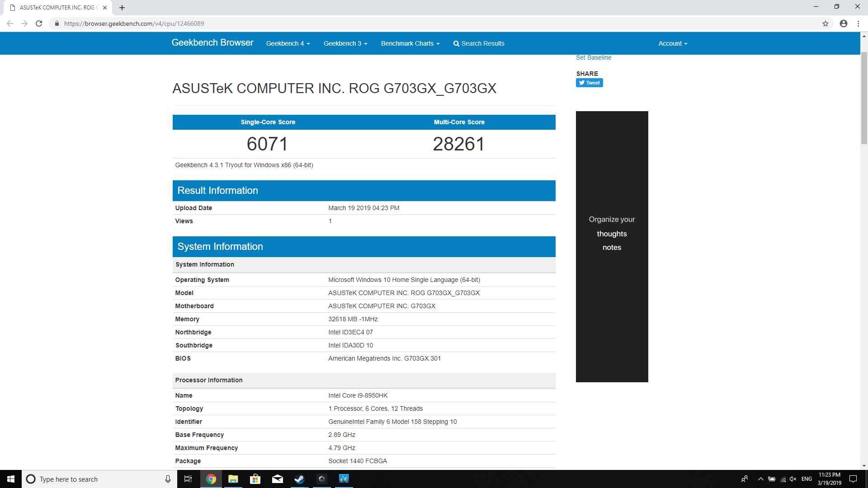Click the taskbar microphone icon
The image size is (868, 488).
(x=168, y=479)
